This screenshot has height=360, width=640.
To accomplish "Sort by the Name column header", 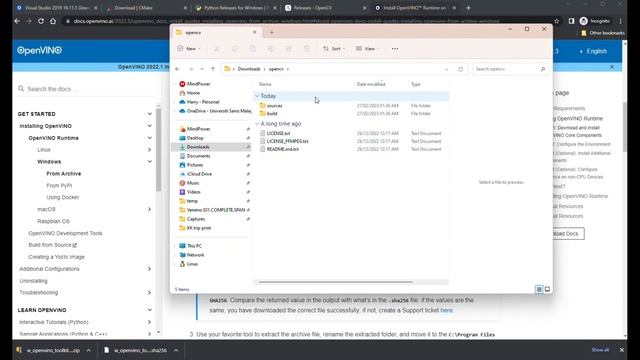I will coord(265,84).
